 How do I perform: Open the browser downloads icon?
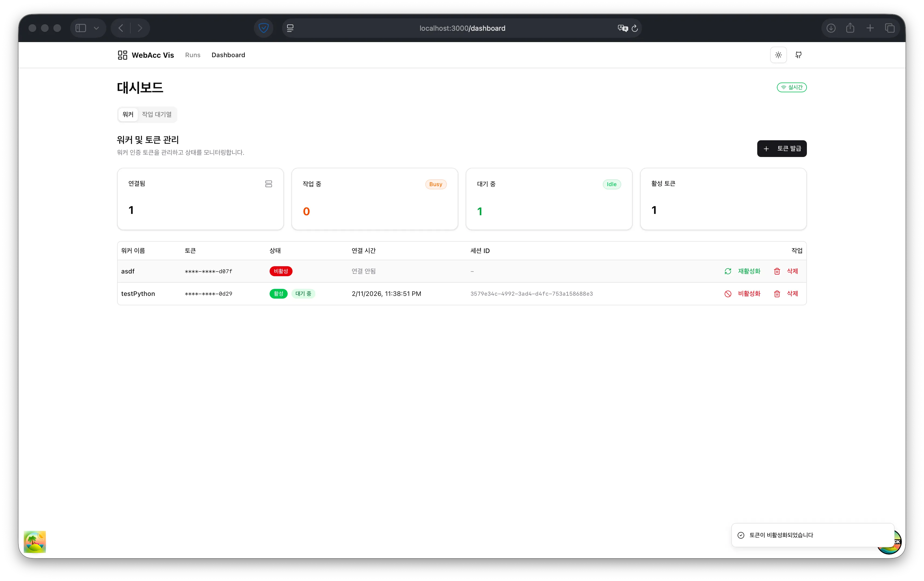pyautogui.click(x=831, y=28)
